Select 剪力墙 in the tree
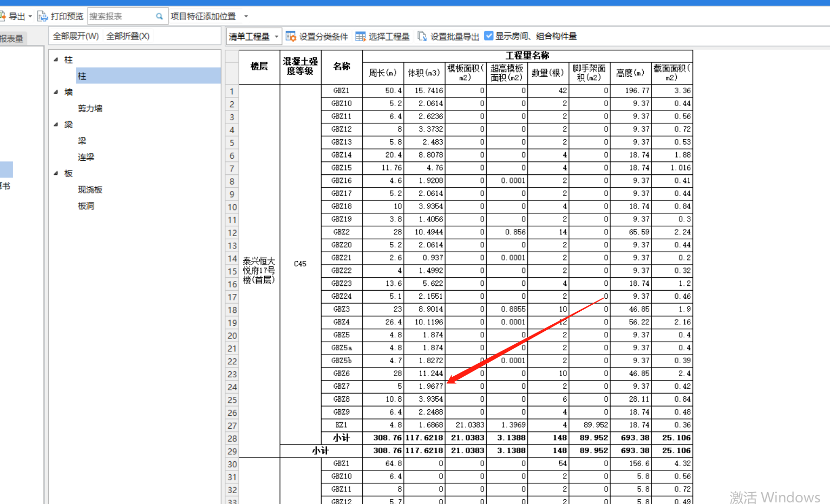The image size is (830, 504). pos(90,108)
